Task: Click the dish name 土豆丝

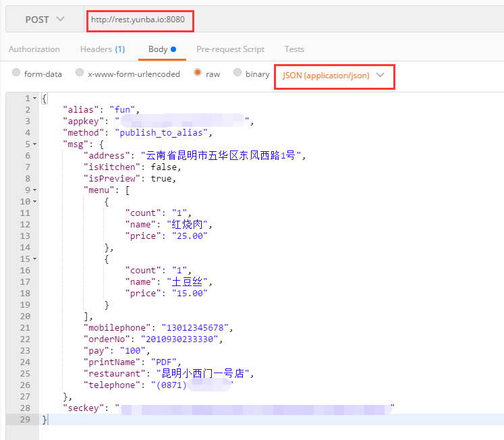Action: (187, 282)
